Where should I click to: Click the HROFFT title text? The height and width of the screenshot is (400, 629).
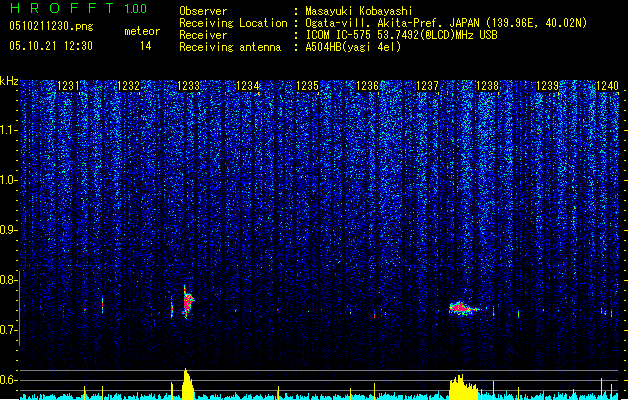pos(62,8)
